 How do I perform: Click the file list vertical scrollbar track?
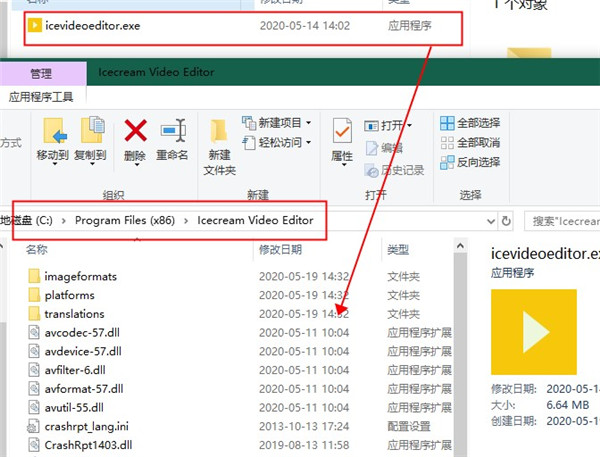[x=460, y=354]
